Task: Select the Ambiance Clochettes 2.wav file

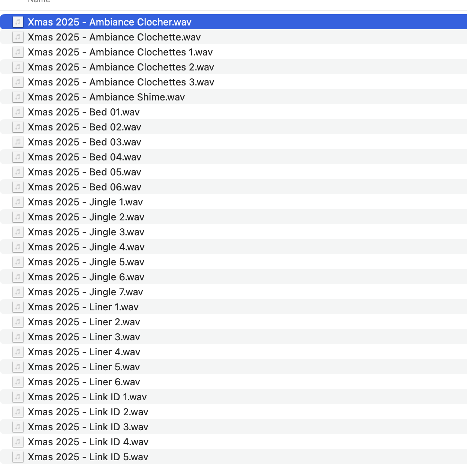Action: coord(121,67)
